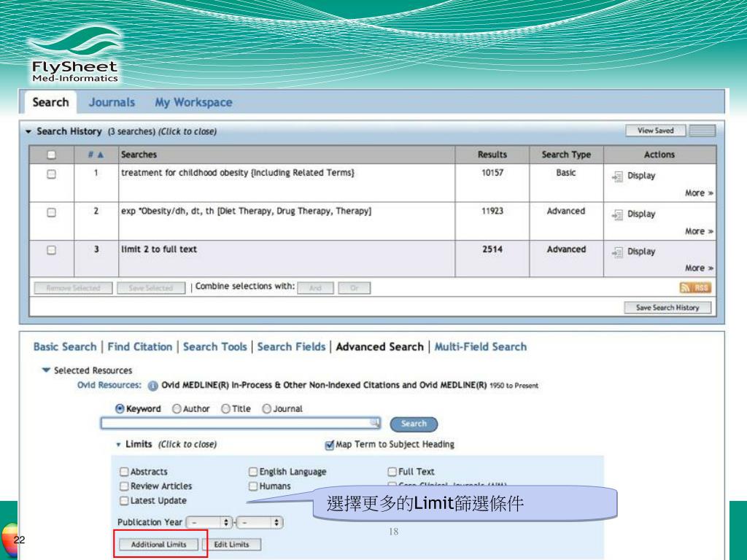This screenshot has height=560, width=747.
Task: Click the search box history icon
Action: coord(375,422)
